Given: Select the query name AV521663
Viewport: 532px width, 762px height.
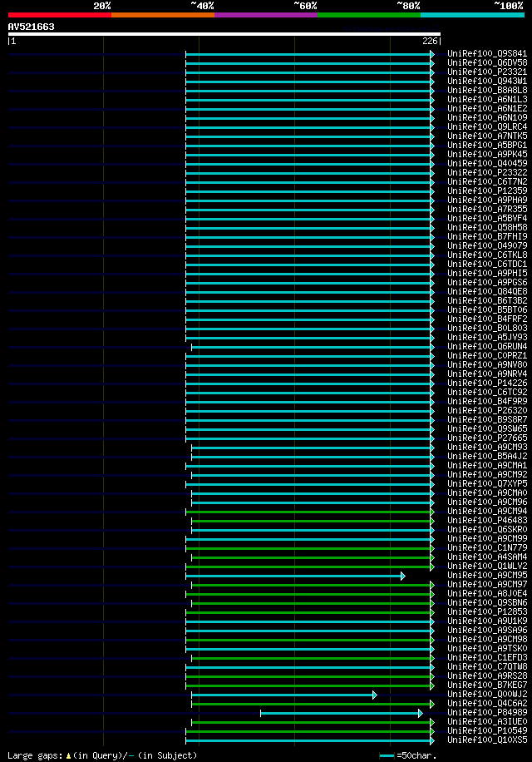Looking at the screenshot, I should click(x=31, y=27).
